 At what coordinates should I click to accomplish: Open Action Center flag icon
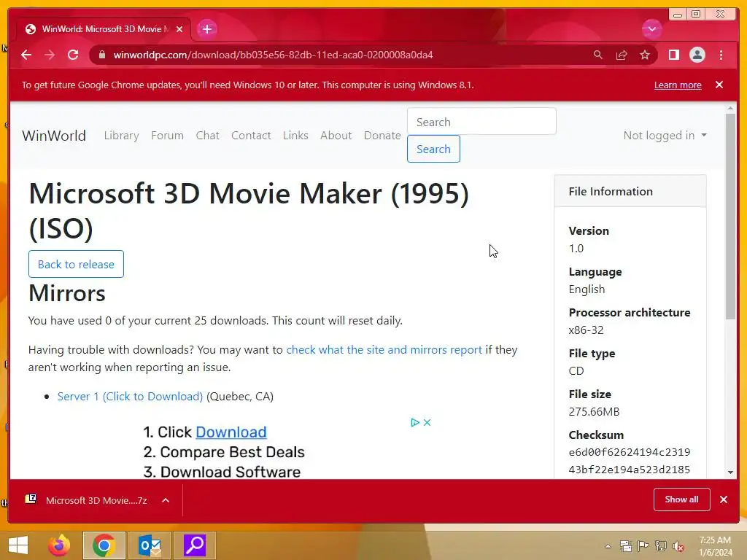(x=643, y=546)
